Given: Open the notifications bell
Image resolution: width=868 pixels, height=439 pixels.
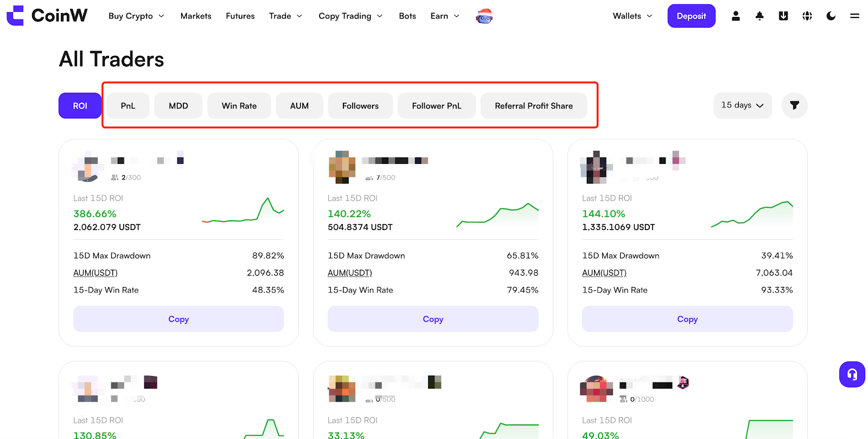Looking at the screenshot, I should 759,16.
